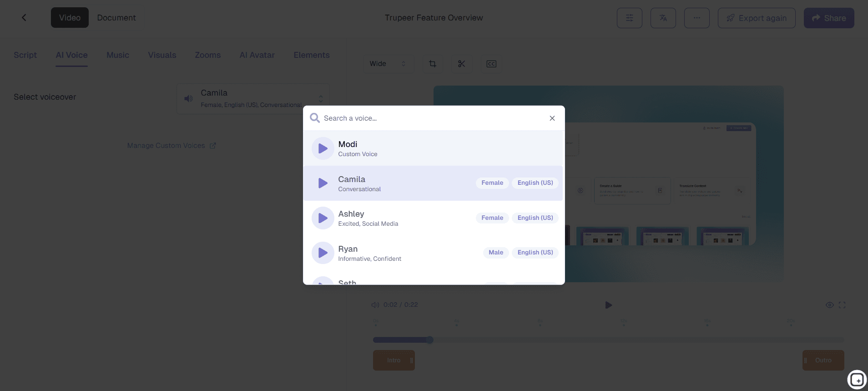The width and height of the screenshot is (868, 391).
Task: Preview the Camila voice sample
Action: point(323,183)
